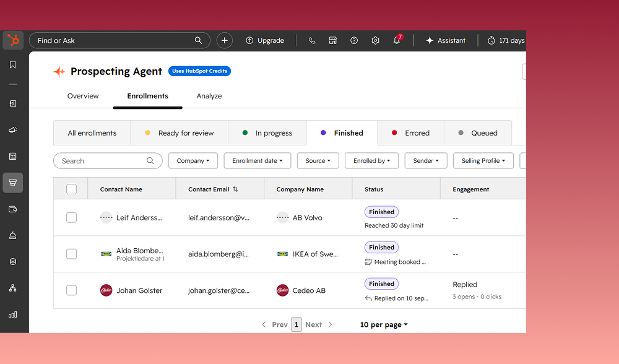Switch to the Analyze tab
Image resolution: width=619 pixels, height=364 pixels.
tap(209, 96)
